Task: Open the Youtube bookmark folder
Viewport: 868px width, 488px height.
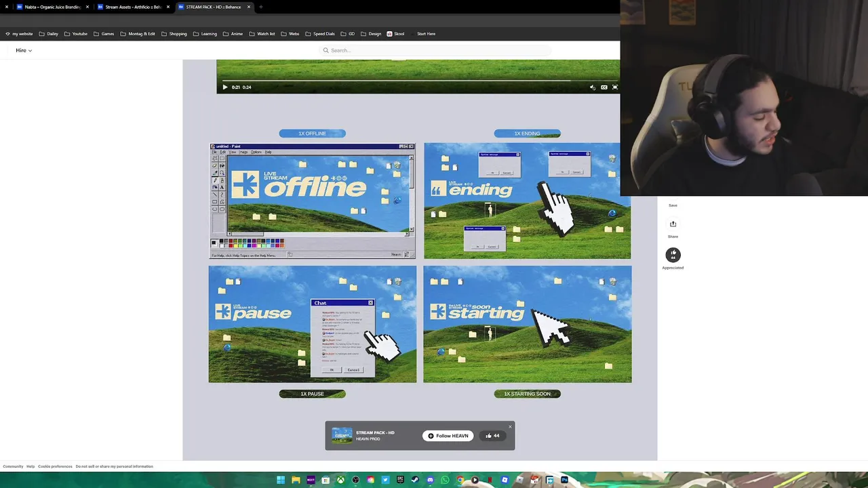Action: tap(76, 34)
